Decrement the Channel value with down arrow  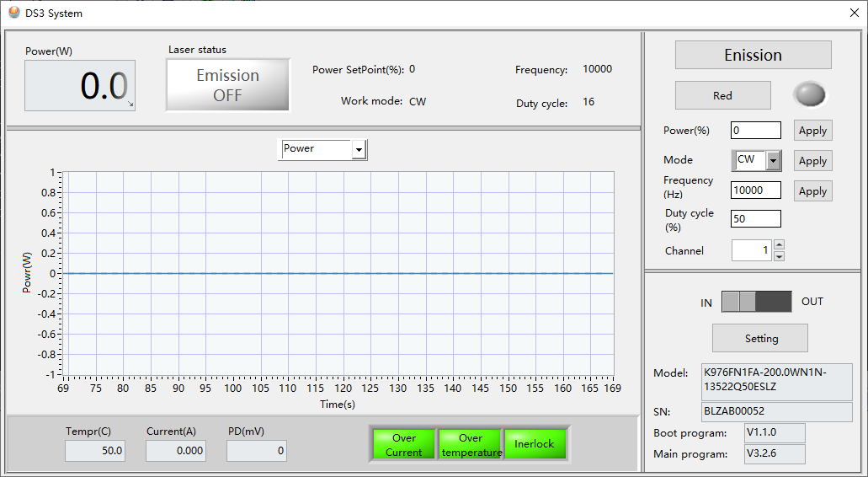click(x=779, y=255)
